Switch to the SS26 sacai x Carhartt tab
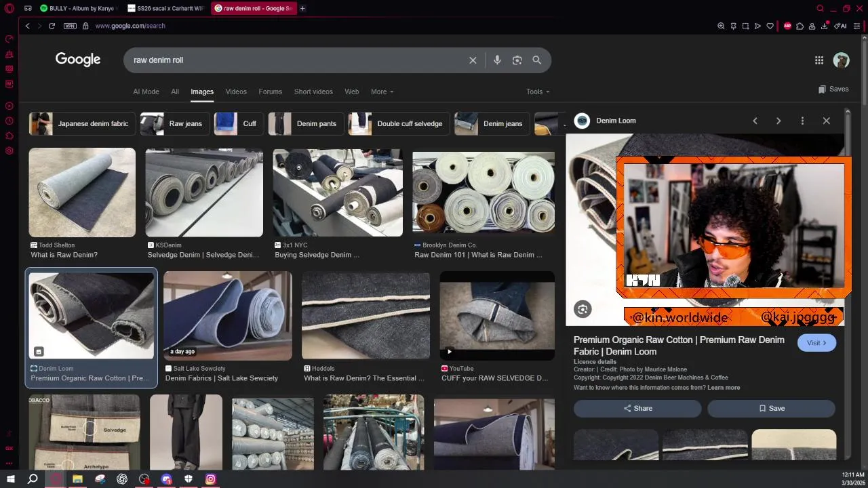 point(167,8)
